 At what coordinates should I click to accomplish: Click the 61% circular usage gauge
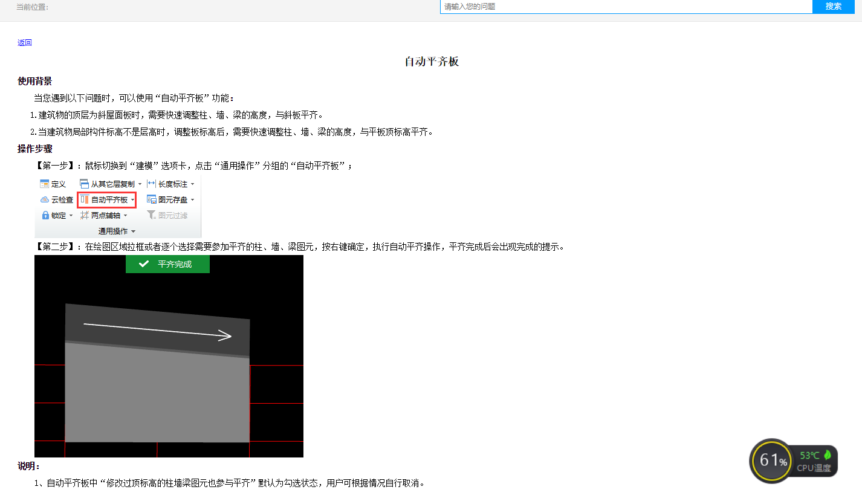(x=771, y=460)
